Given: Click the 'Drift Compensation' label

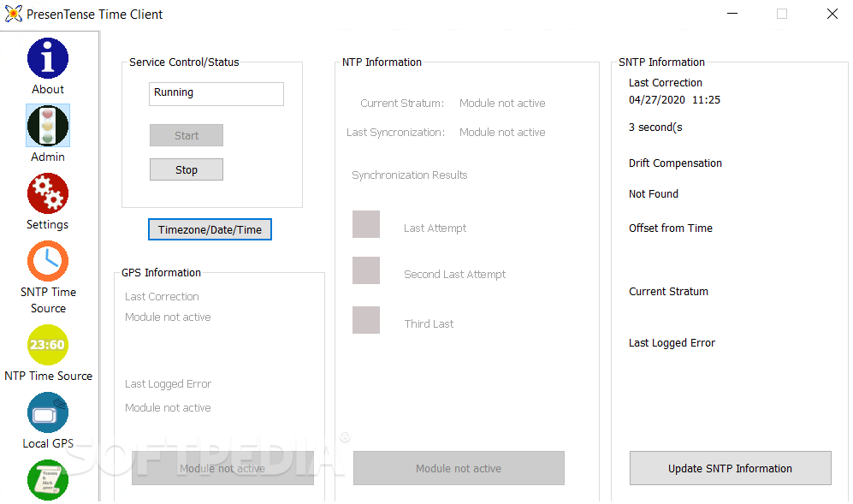Looking at the screenshot, I should pyautogui.click(x=675, y=163).
